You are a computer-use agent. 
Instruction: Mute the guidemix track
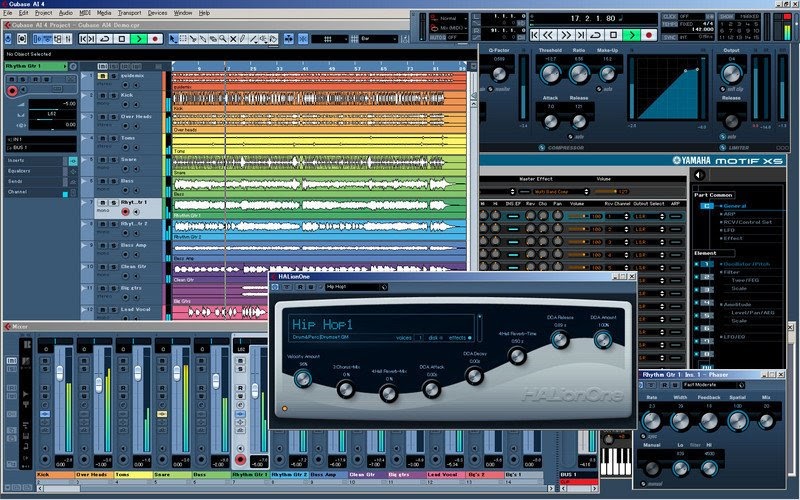pos(103,76)
